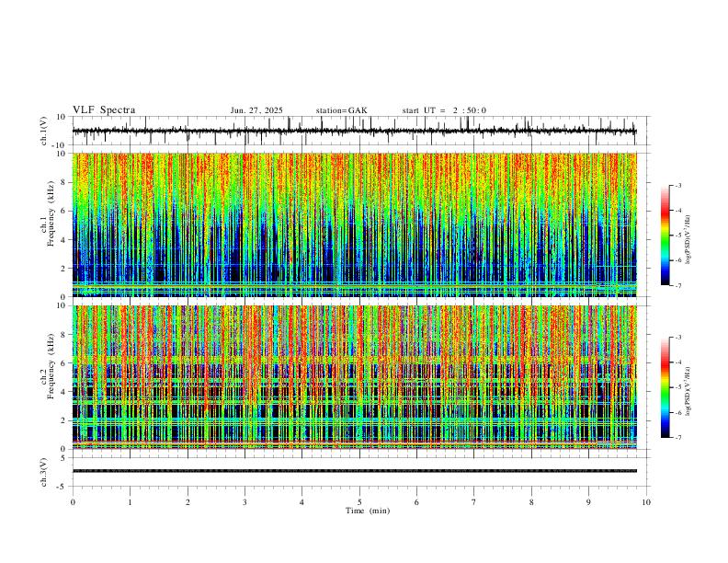Click the time axis tick label "4"
The image size is (728, 563).
[x=301, y=502]
